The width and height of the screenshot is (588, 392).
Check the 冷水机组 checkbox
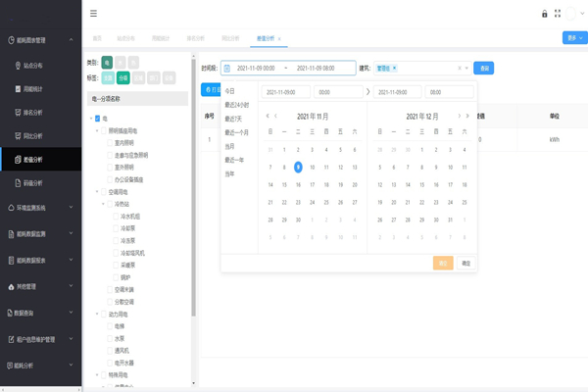click(116, 217)
